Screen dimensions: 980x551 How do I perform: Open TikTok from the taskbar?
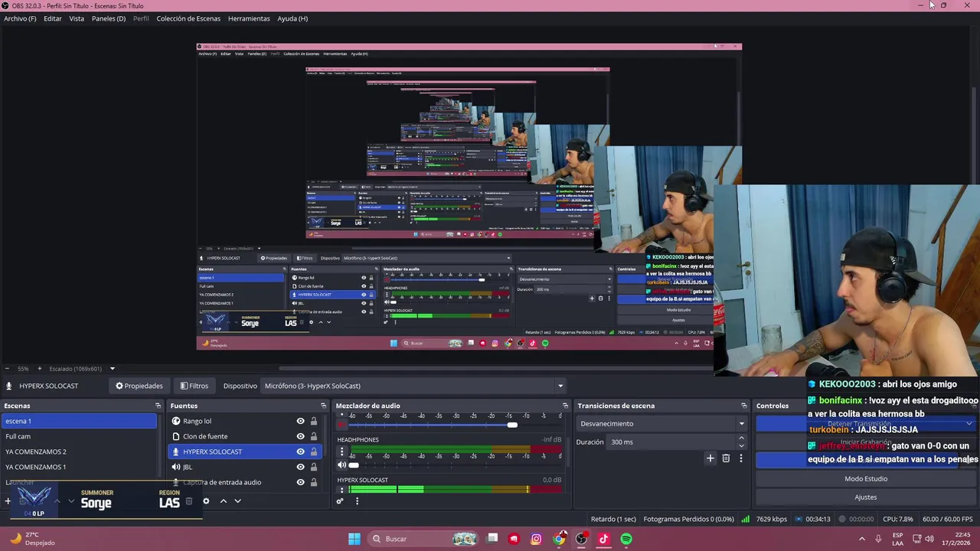(x=603, y=539)
